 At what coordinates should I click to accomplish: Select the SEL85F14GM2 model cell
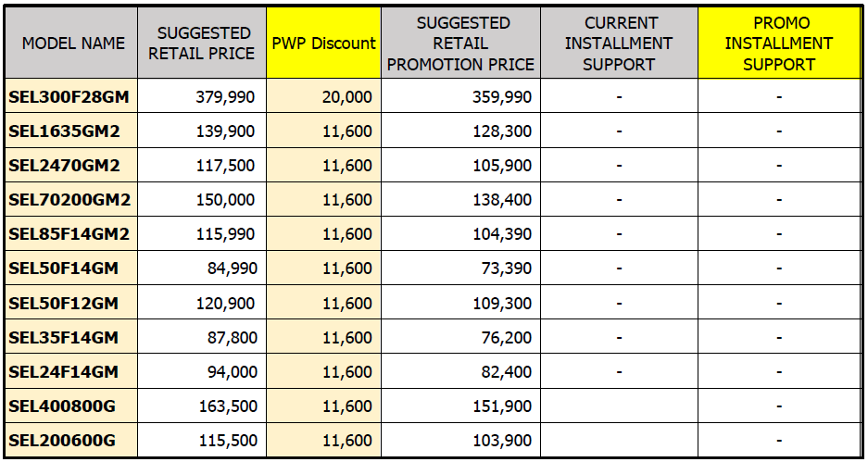(x=69, y=234)
